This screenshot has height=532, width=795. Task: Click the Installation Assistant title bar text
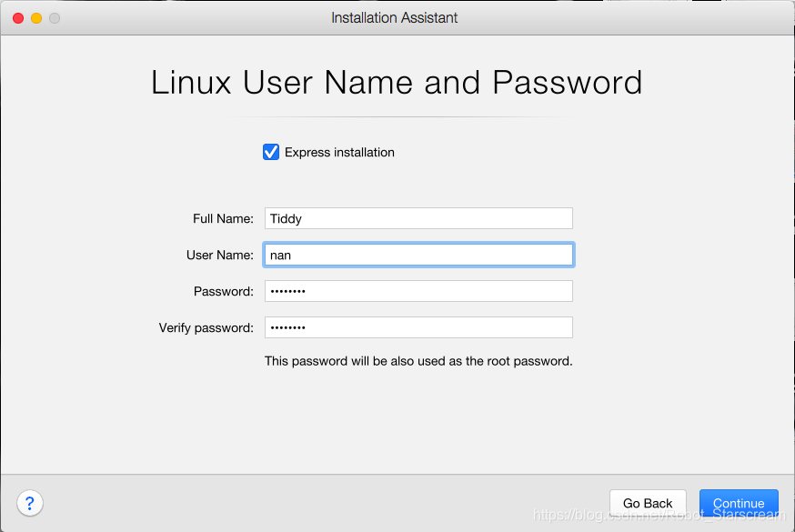(x=395, y=18)
